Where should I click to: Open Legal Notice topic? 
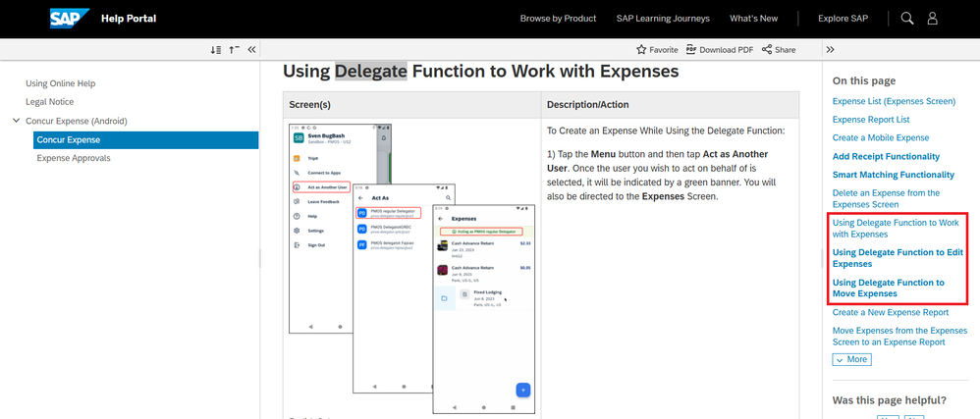(49, 102)
